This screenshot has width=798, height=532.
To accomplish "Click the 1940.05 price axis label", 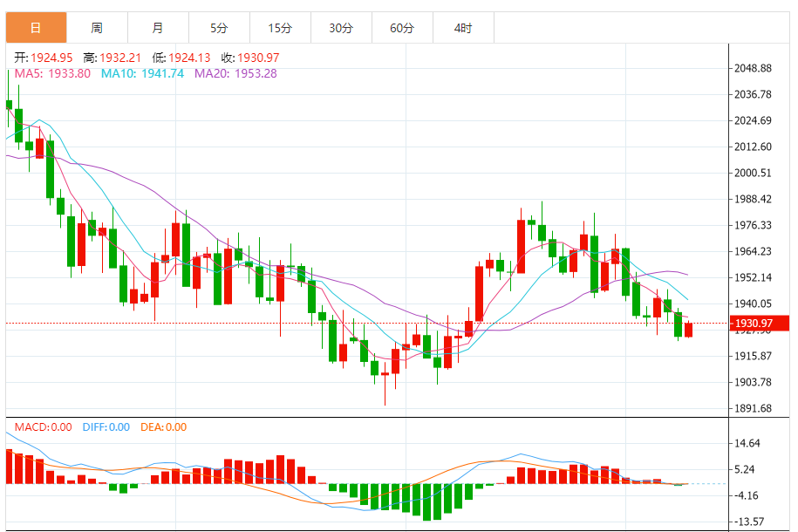I will click(753, 304).
